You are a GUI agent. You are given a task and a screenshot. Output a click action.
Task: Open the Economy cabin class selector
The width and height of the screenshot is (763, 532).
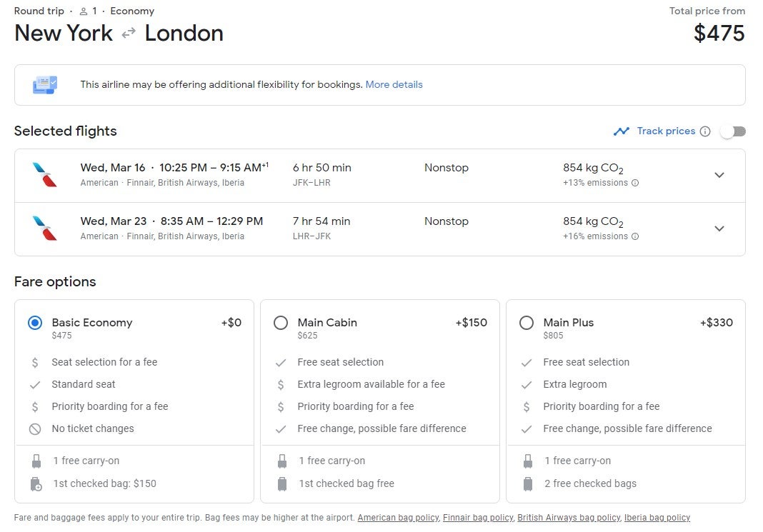132,11
